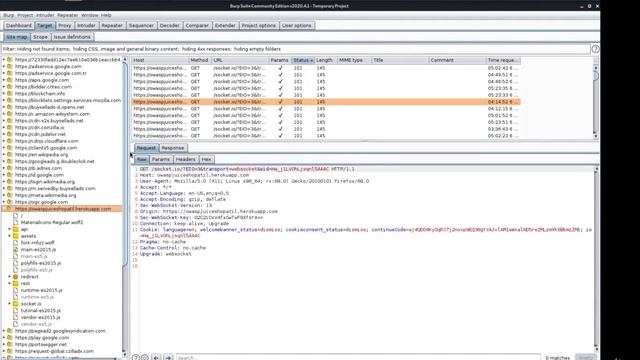
Task: Sort table by Status column
Action: (303, 60)
